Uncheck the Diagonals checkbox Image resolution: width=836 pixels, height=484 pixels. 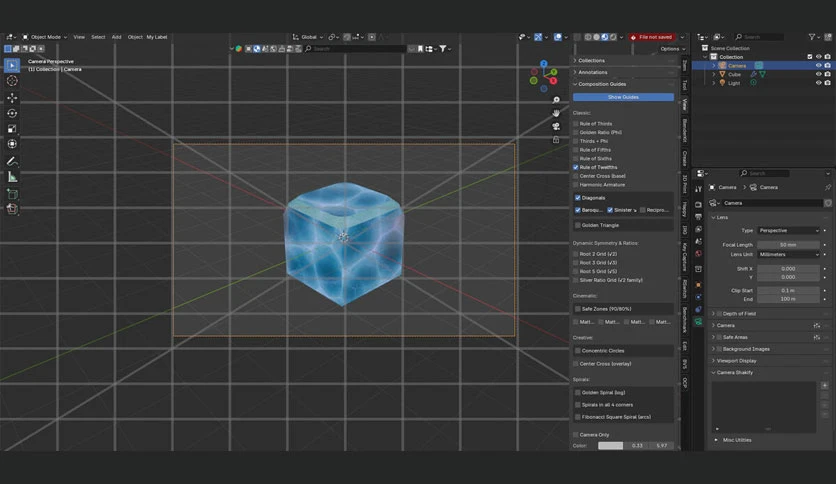click(577, 198)
